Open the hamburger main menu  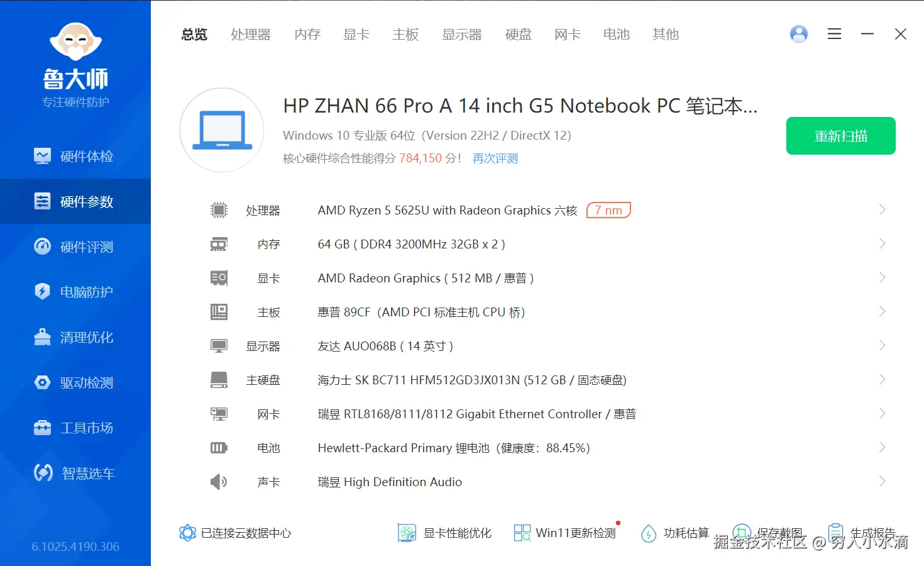click(x=834, y=34)
